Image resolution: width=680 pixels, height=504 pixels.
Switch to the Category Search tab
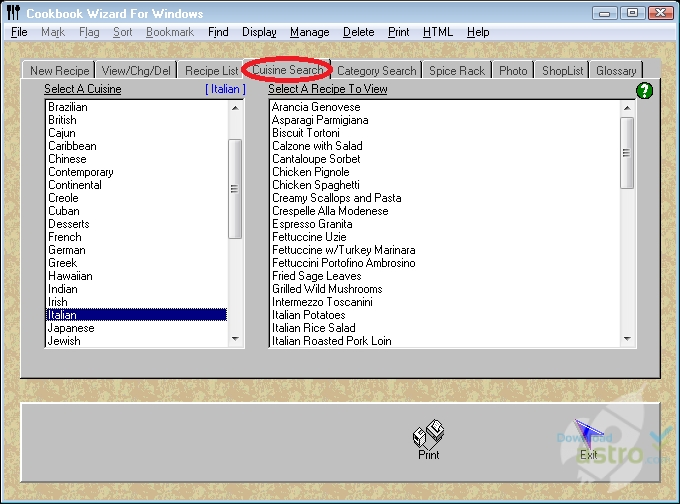[x=376, y=70]
